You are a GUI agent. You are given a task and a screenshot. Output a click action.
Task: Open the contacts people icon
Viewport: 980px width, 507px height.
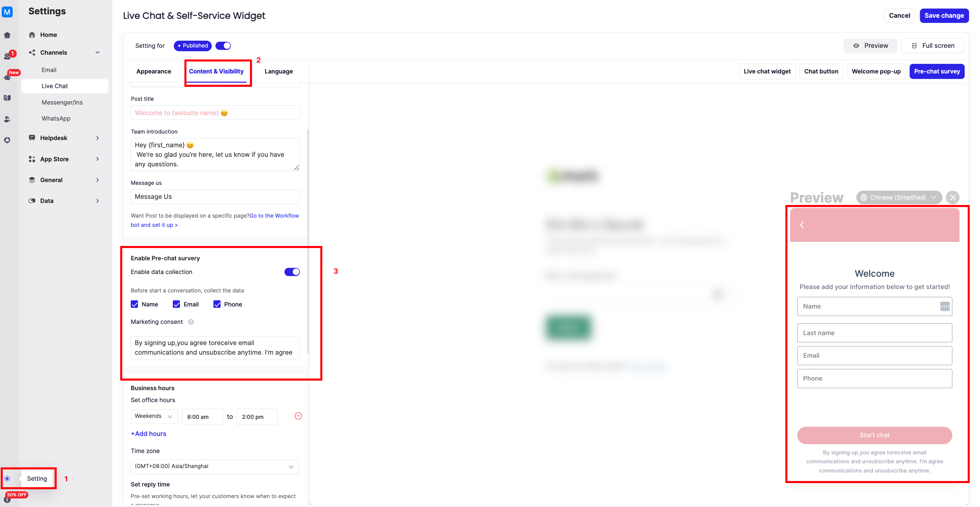[7, 119]
